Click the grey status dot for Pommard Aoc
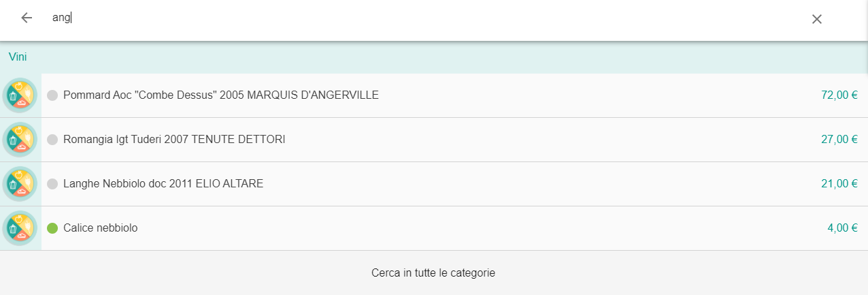The image size is (868, 295). (52, 95)
